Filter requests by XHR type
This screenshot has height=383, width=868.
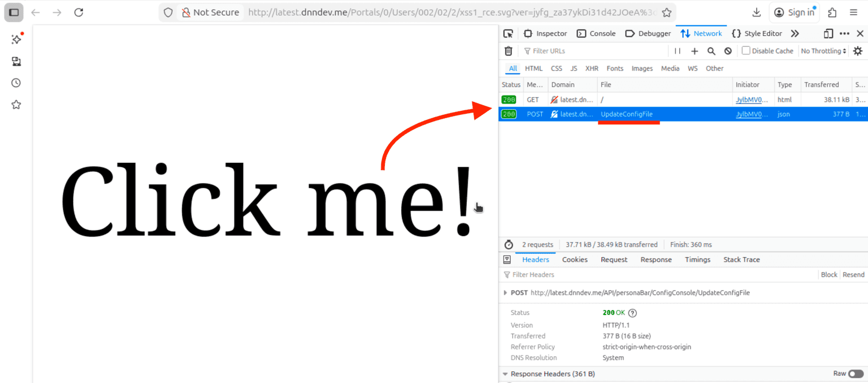(x=592, y=68)
